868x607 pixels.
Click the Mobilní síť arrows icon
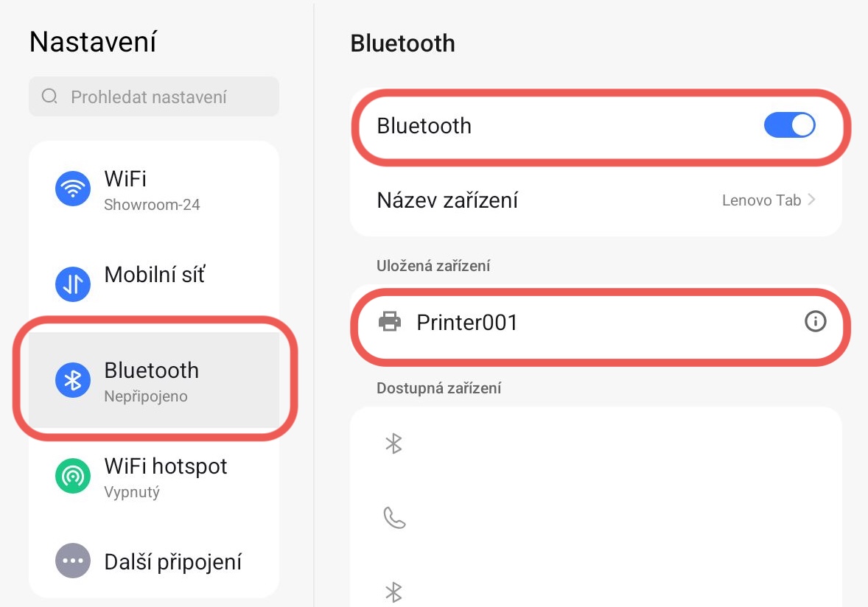tap(73, 284)
